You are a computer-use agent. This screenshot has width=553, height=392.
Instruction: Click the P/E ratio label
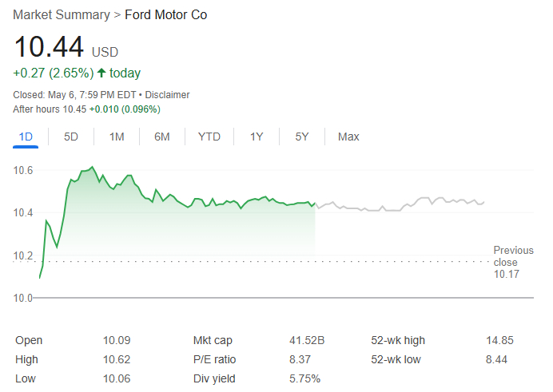click(x=215, y=359)
